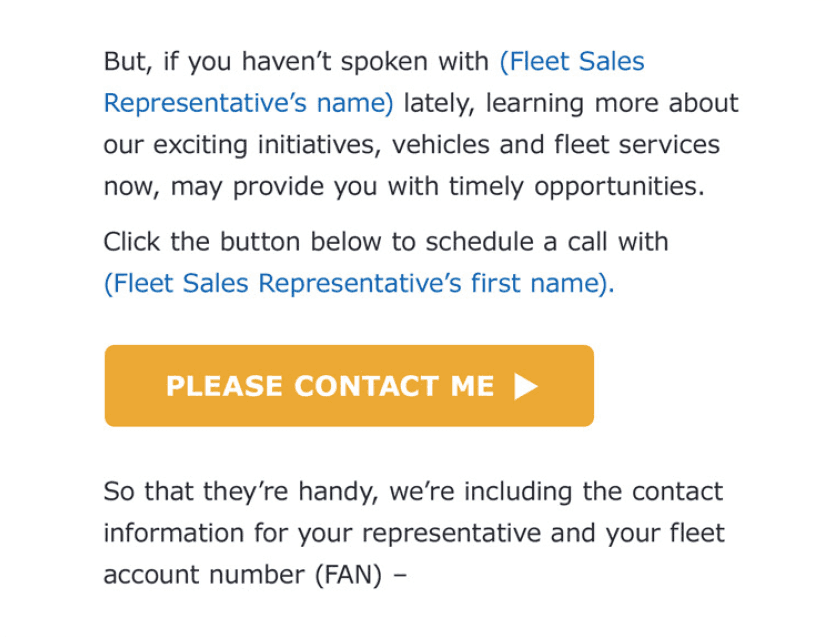Click "learning more about" text
Image resolution: width=826 pixels, height=637 pixels.
pos(612,103)
